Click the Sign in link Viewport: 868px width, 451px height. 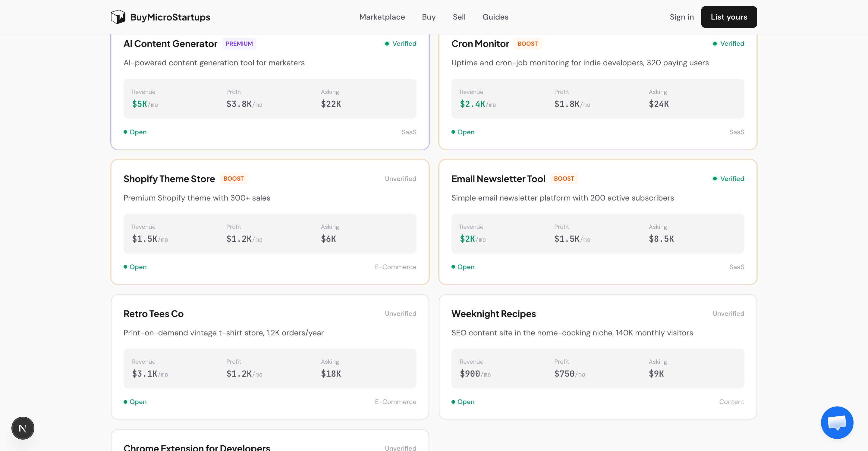click(x=682, y=17)
